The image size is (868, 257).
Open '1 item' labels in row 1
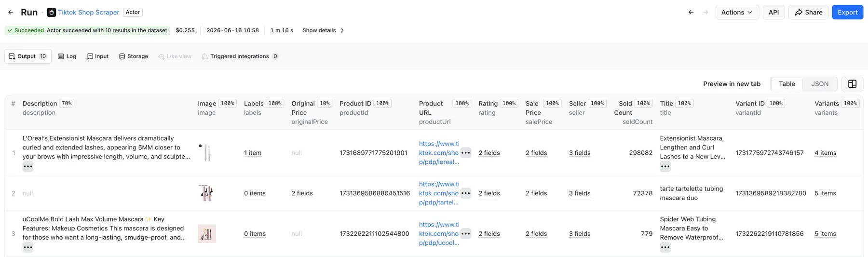(x=253, y=153)
